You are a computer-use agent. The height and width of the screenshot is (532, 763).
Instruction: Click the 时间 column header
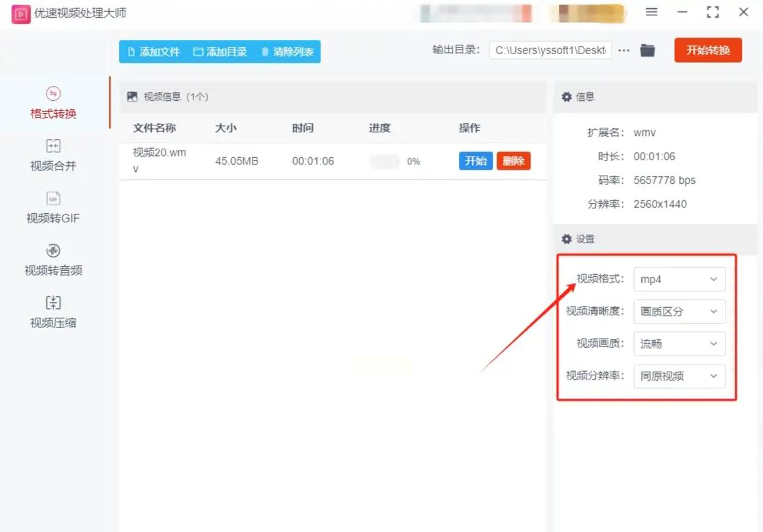(x=303, y=128)
